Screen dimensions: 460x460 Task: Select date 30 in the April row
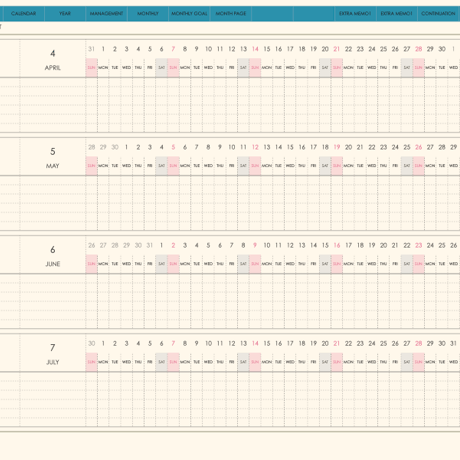[442, 49]
